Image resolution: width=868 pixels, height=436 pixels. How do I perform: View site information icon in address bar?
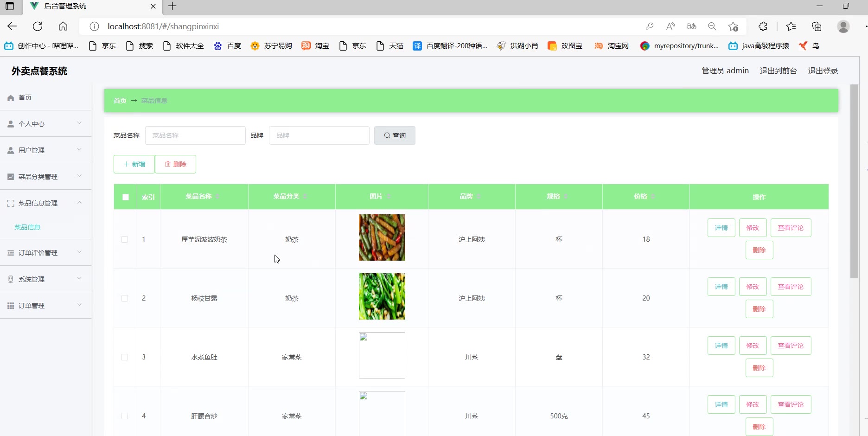tap(94, 26)
